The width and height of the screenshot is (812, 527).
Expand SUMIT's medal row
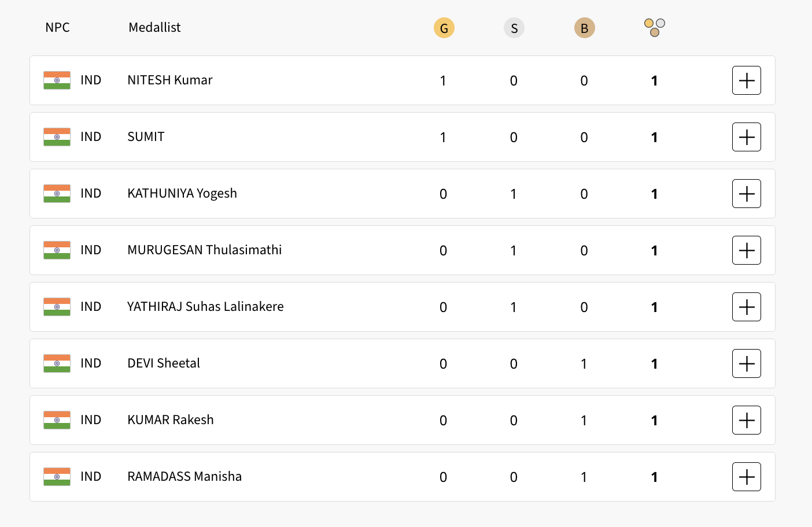(746, 137)
